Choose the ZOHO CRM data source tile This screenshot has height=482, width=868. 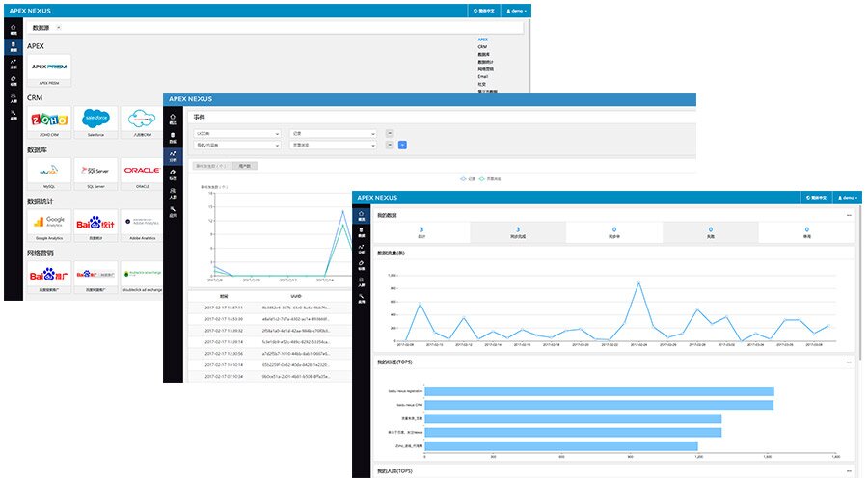49,121
